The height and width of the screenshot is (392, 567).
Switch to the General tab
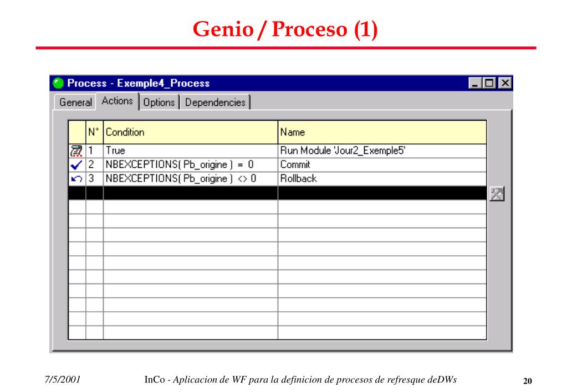tap(75, 102)
